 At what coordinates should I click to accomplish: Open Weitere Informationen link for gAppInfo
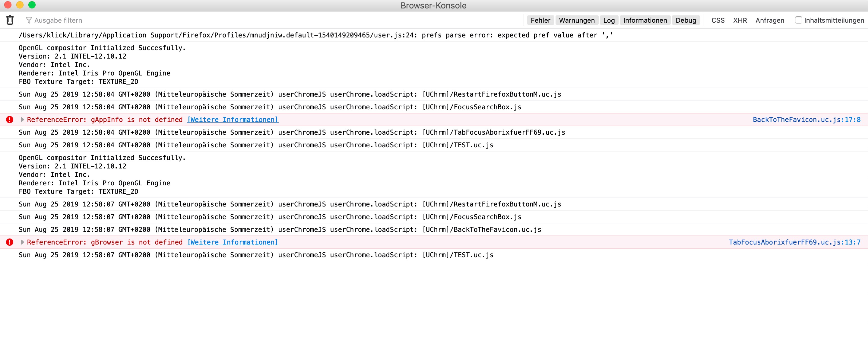[233, 120]
